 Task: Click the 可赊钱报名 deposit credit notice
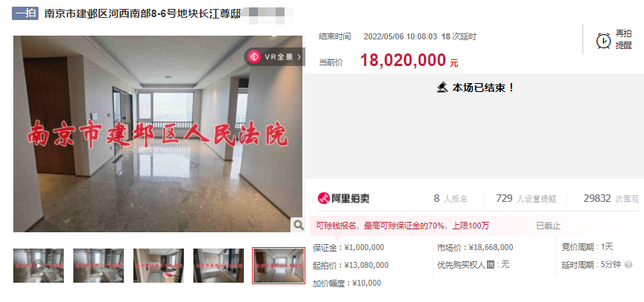tap(402, 226)
